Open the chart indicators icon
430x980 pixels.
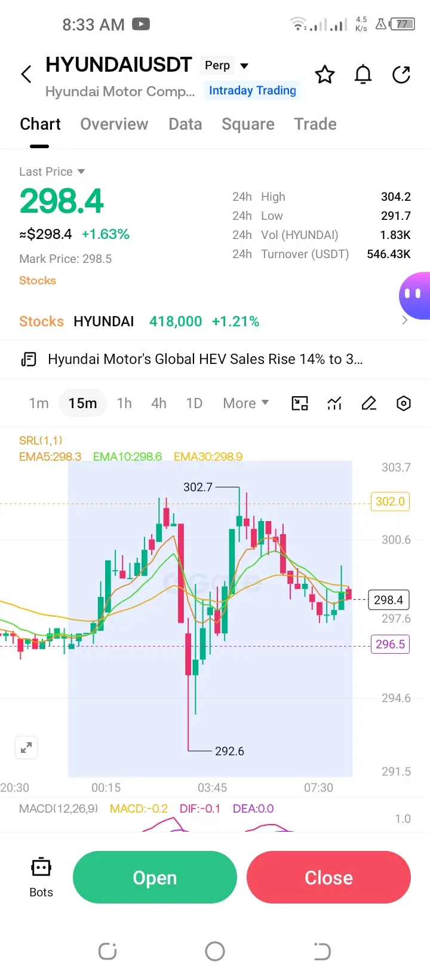[x=334, y=403]
